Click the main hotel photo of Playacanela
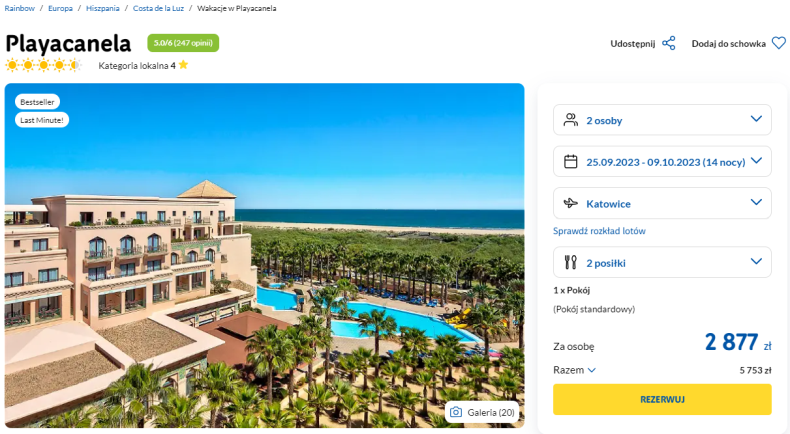The height and width of the screenshot is (434, 790). coord(265,256)
